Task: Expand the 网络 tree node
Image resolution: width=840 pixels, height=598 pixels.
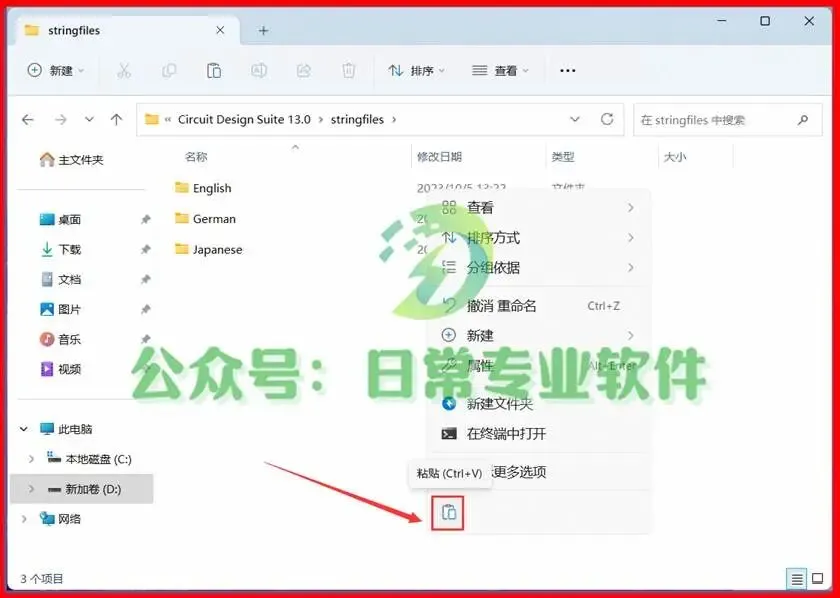Action: [x=24, y=519]
